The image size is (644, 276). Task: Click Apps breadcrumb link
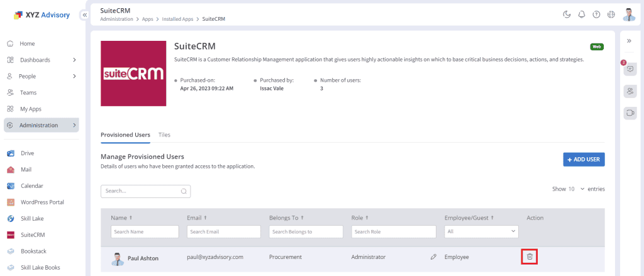click(x=147, y=19)
